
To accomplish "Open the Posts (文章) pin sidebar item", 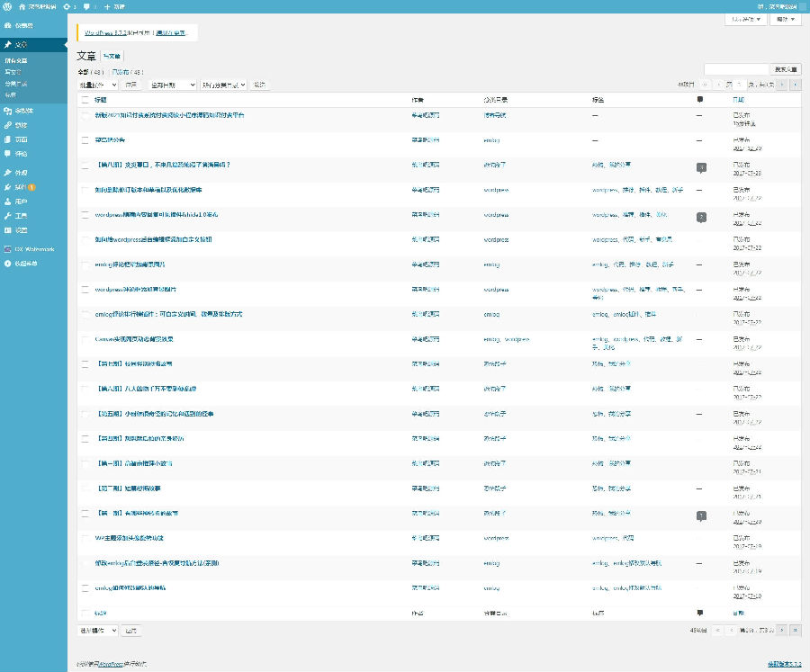I will pos(33,45).
